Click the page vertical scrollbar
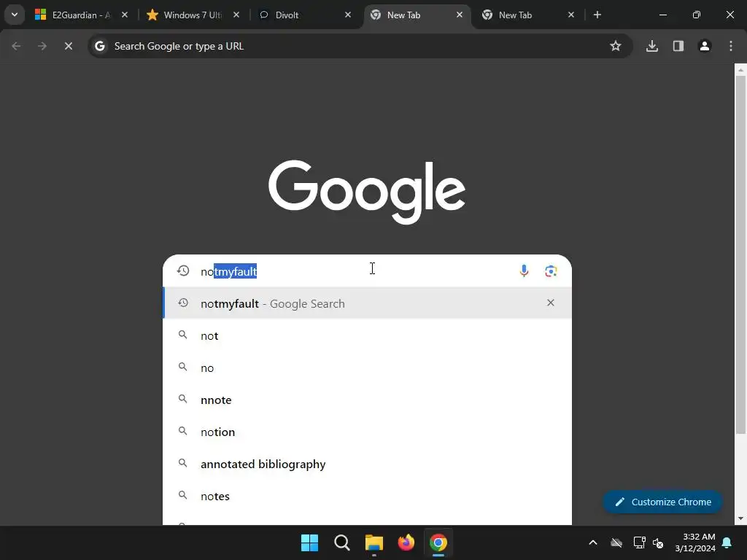This screenshot has width=747, height=560. pyautogui.click(x=740, y=254)
